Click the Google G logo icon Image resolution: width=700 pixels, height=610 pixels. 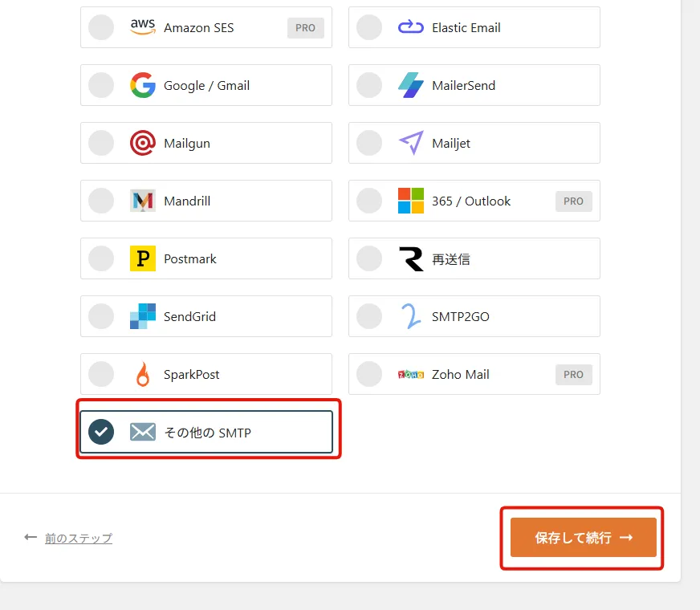[143, 85]
